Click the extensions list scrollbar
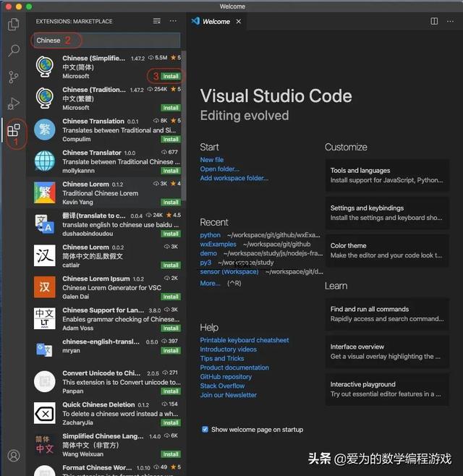 click(184, 126)
